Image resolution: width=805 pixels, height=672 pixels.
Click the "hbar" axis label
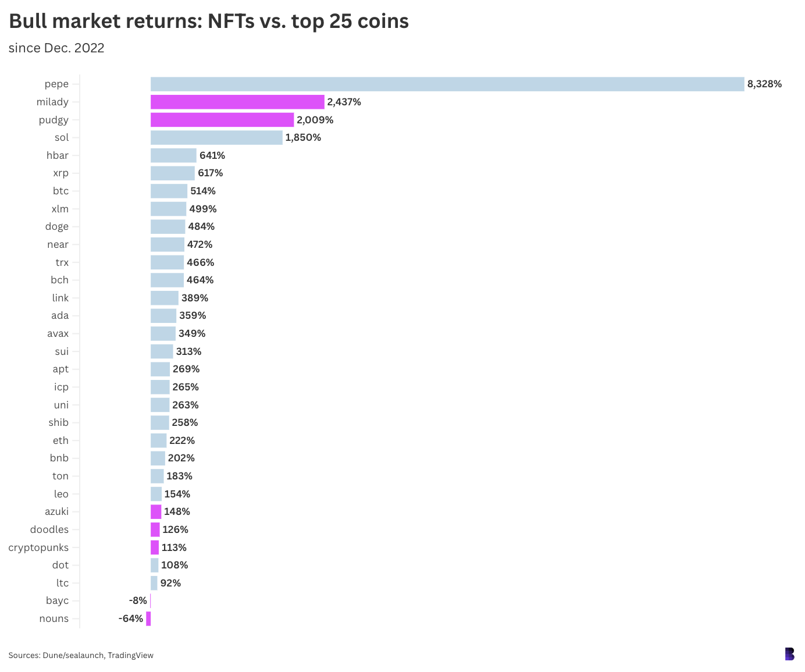coord(58,155)
